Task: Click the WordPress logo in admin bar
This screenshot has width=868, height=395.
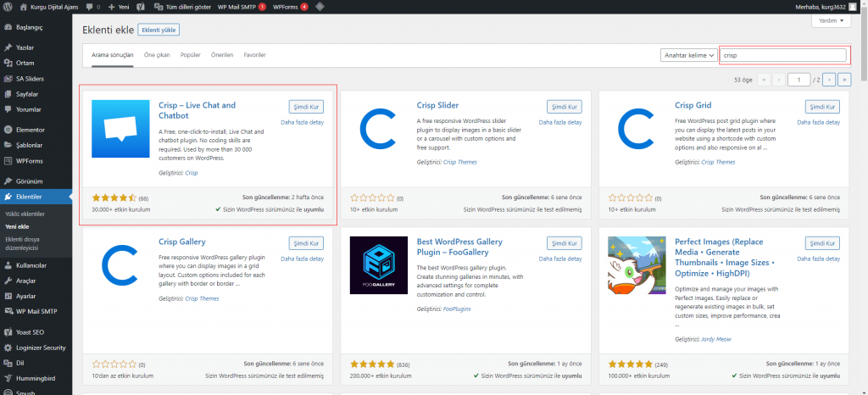Action: click(8, 7)
